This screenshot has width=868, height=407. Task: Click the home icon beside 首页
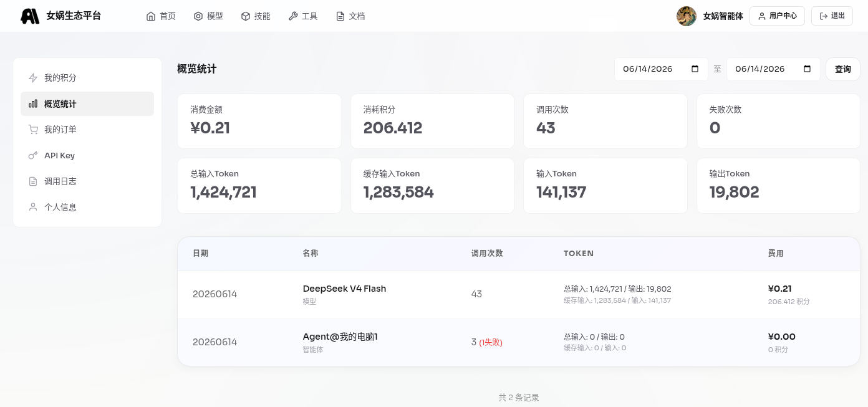point(151,16)
